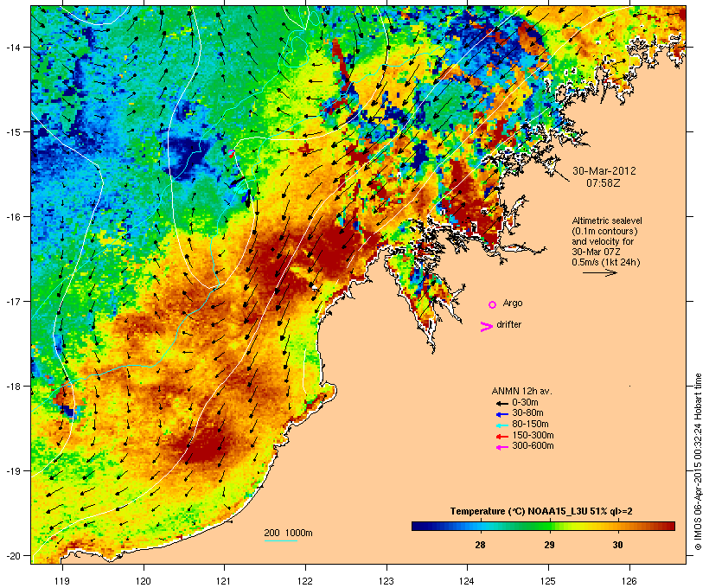Screen dimensions: 709x588
Task: Click the '150-300m' depth label
Action: tap(533, 435)
